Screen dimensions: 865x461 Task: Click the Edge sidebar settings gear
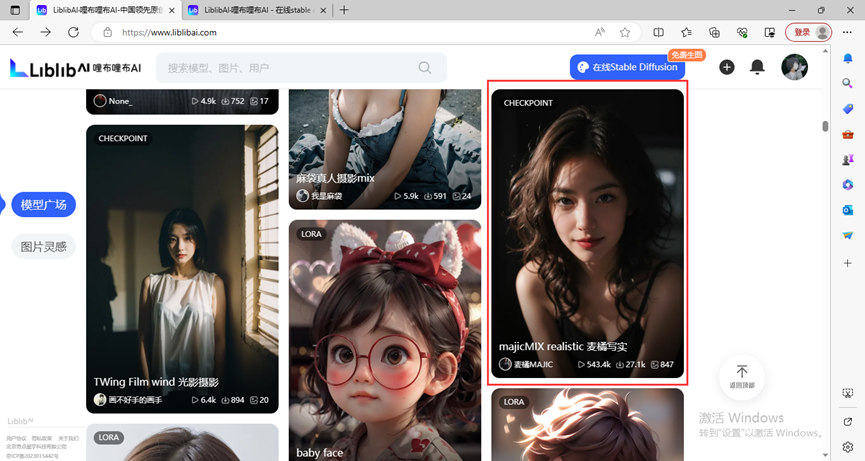pyautogui.click(x=848, y=447)
